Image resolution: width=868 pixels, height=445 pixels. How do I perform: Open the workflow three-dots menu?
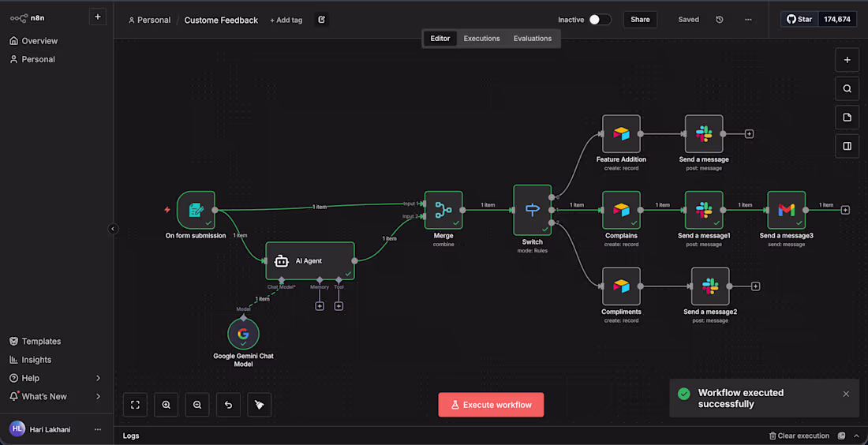pyautogui.click(x=748, y=20)
